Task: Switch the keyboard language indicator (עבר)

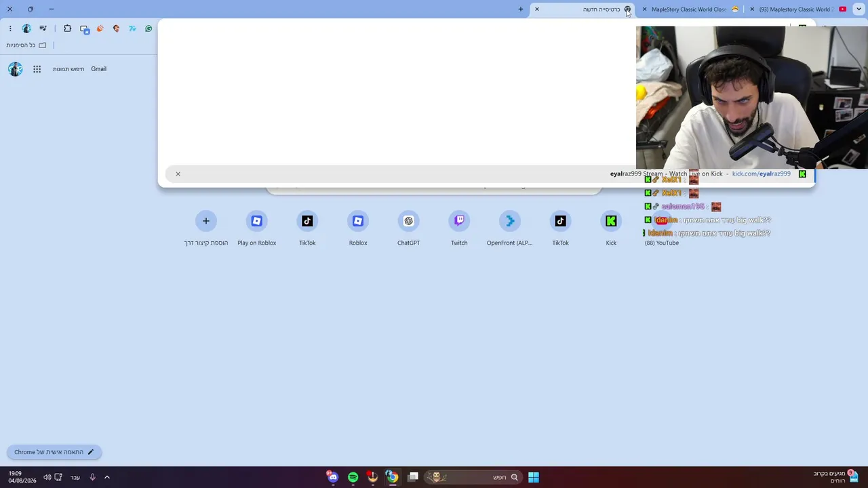Action: pos(75,477)
